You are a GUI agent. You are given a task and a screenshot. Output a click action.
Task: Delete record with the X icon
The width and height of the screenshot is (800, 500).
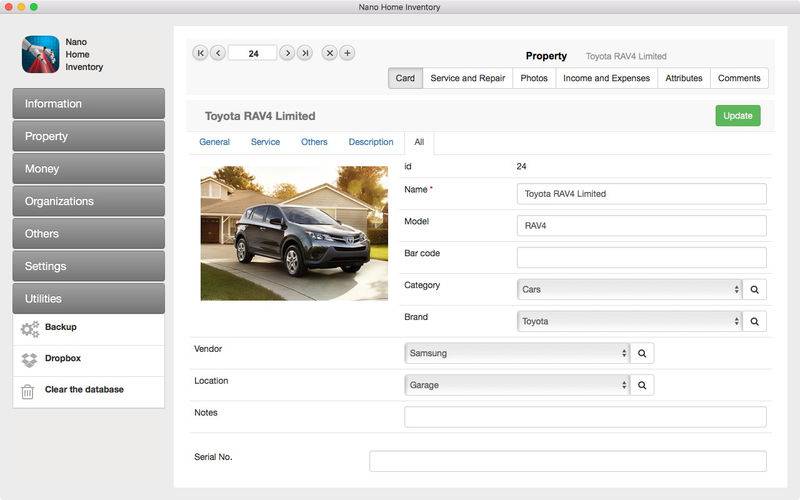(330, 53)
